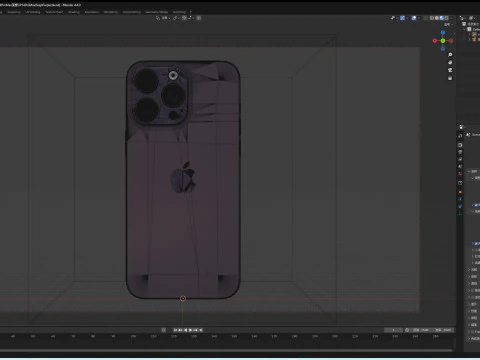Expand the second object under Collection
480x360 pixels.
pyautogui.click(x=470, y=39)
